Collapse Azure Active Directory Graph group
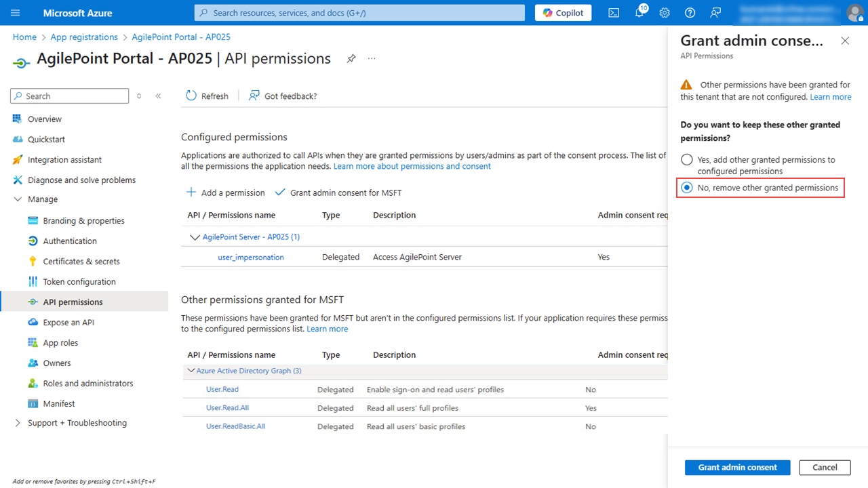Viewport: 868px width, 488px height. [x=191, y=371]
